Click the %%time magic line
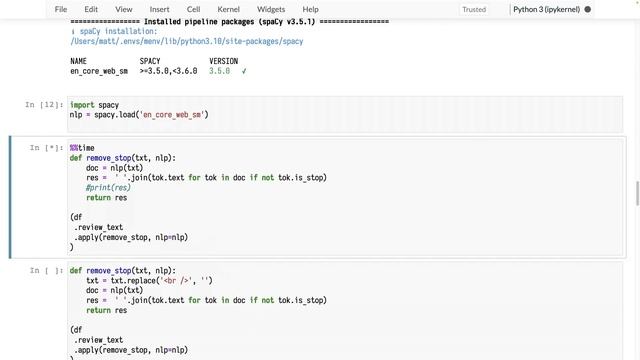Viewport: 640px width, 360px height. click(x=82, y=148)
